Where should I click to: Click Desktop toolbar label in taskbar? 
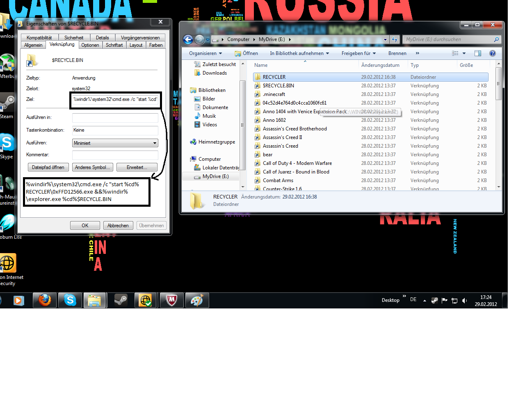pos(390,300)
